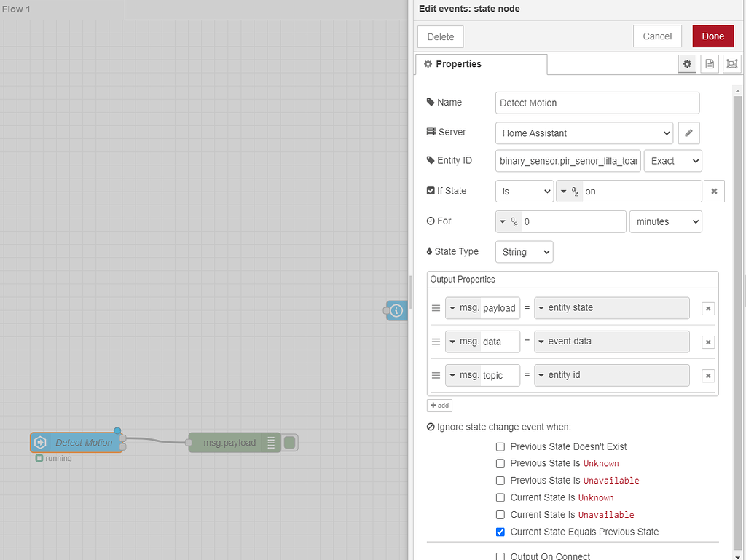This screenshot has width=746, height=560.
Task: Clear the If State condition with the x icon
Action: pyautogui.click(x=714, y=191)
